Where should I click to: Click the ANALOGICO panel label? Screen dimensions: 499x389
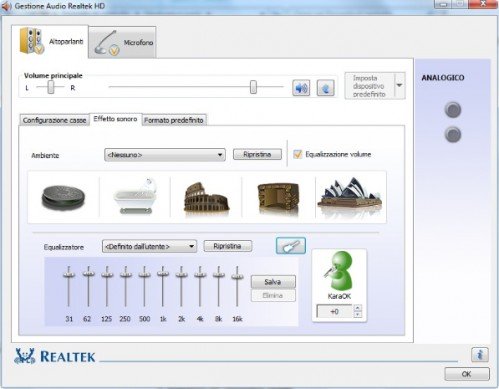(x=443, y=78)
